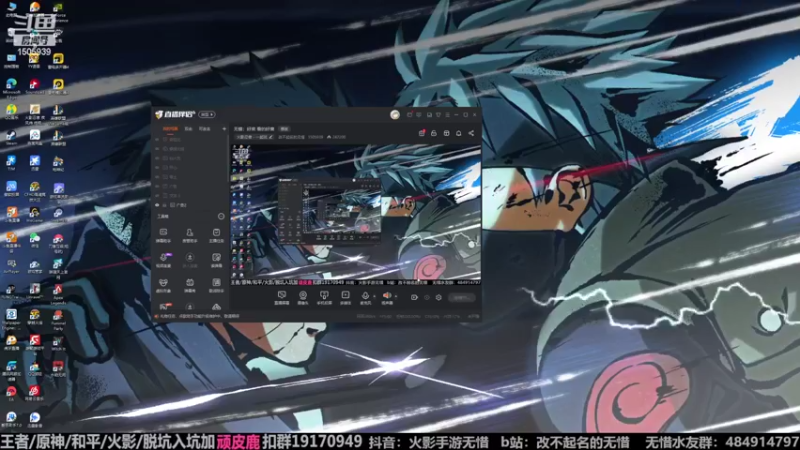Screen dimensions: 800x450
Task: Click the task calendar icon with red dot
Action: [x=422, y=133]
